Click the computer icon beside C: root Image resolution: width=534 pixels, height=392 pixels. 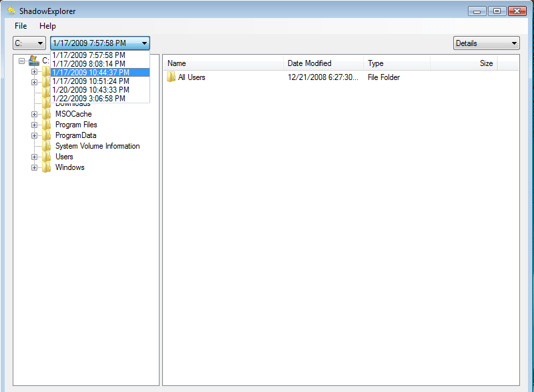click(34, 59)
